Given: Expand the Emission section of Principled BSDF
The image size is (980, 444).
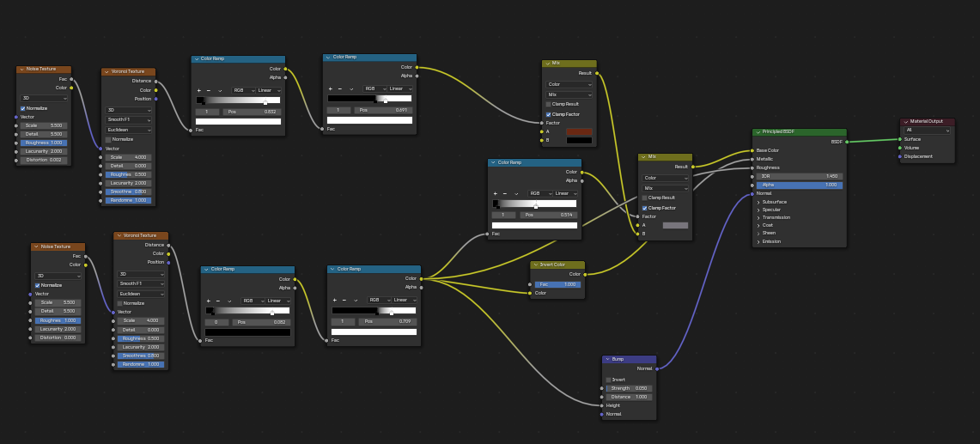Looking at the screenshot, I should (x=758, y=241).
